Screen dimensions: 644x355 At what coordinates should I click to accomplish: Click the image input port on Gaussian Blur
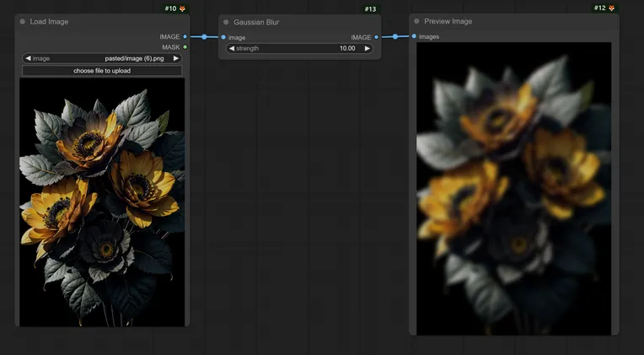[223, 37]
